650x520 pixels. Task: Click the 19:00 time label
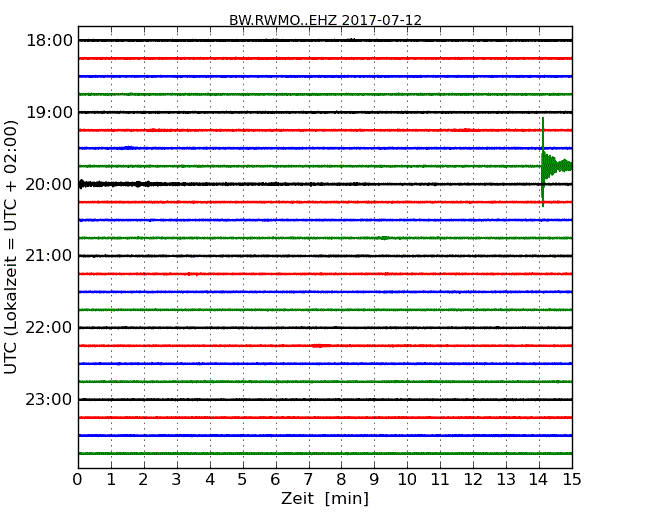pos(49,112)
